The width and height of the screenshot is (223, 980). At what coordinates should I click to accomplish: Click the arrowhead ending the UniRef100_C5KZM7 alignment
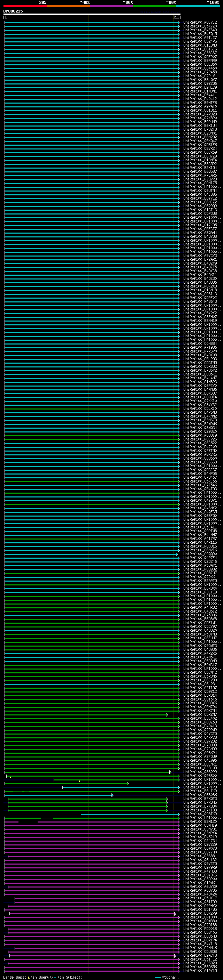(x=167, y=715)
